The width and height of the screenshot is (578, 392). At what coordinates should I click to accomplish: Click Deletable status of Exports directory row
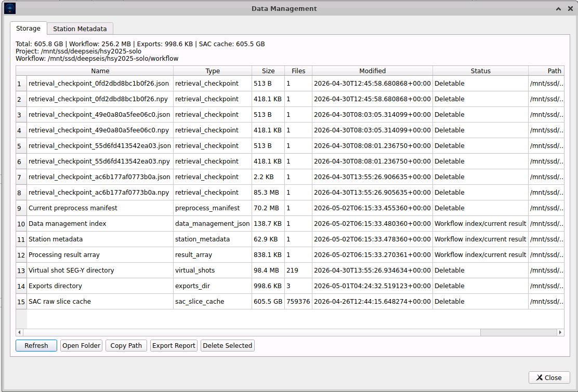[481, 286]
